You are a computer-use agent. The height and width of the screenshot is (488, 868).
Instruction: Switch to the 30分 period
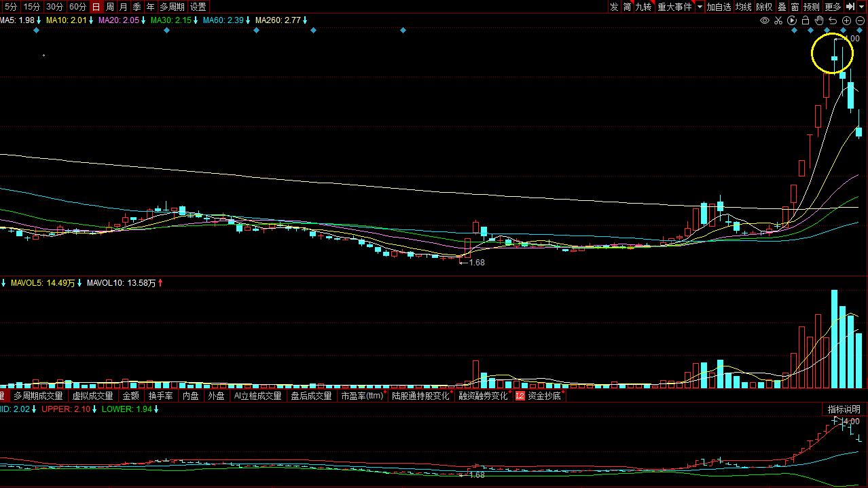click(x=55, y=7)
